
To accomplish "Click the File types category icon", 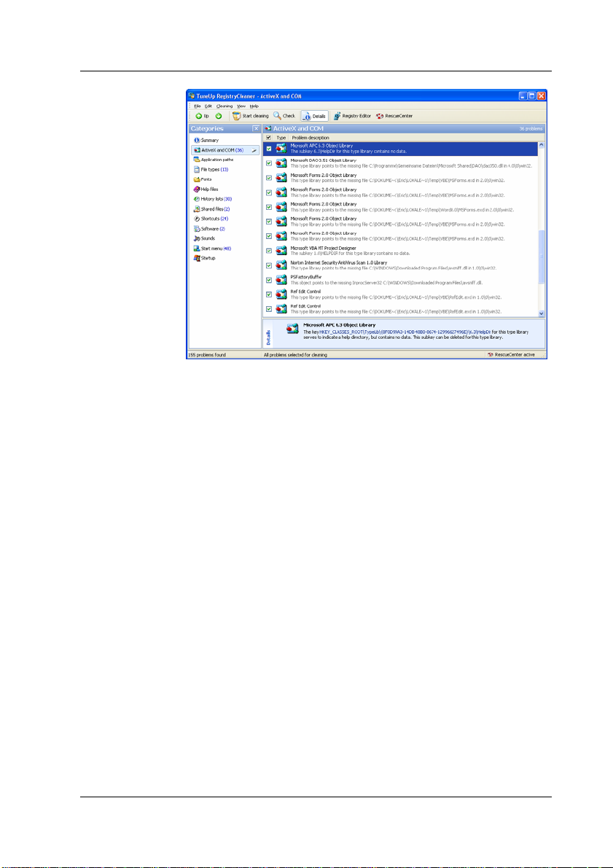I will point(197,169).
